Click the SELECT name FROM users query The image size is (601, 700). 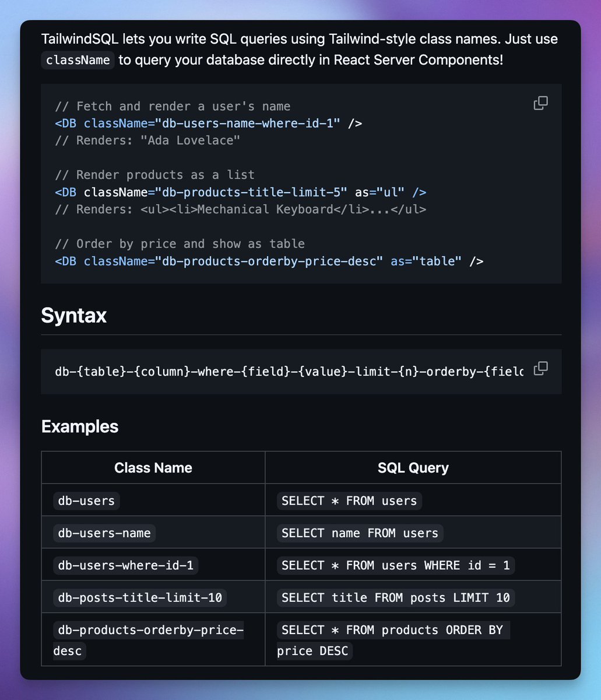360,533
